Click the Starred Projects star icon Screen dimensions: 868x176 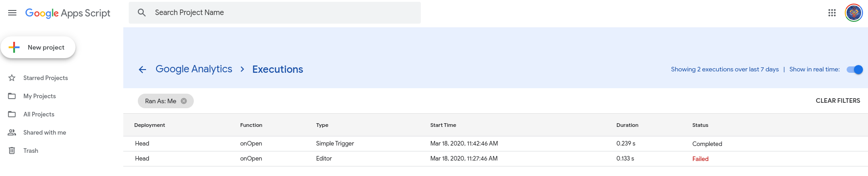click(x=12, y=78)
